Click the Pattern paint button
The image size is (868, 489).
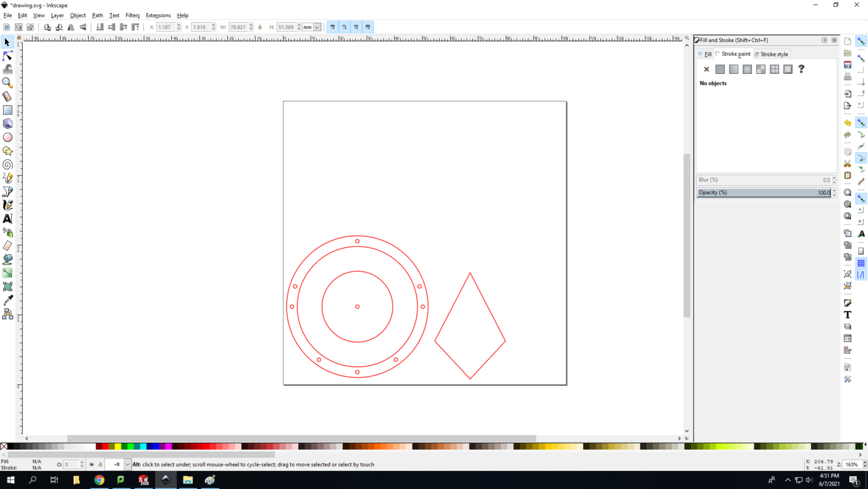point(774,70)
